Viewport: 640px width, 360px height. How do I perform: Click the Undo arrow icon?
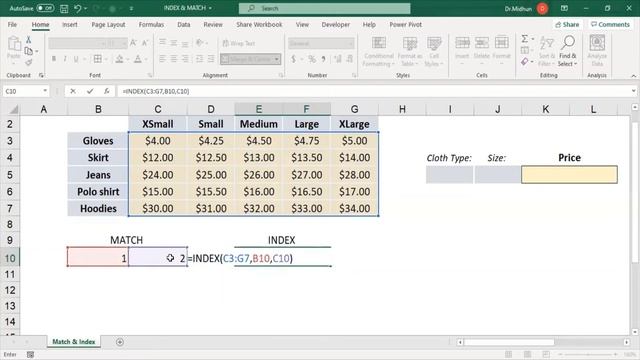(77, 8)
